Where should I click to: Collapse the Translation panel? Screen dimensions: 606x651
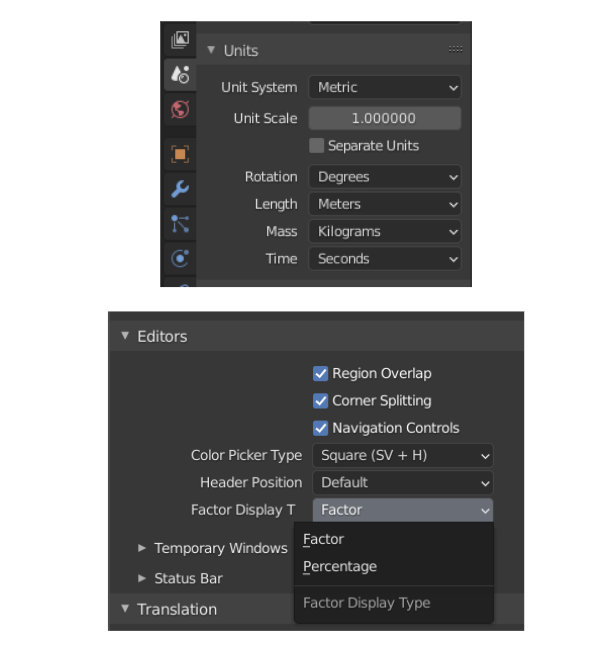[x=125, y=609]
